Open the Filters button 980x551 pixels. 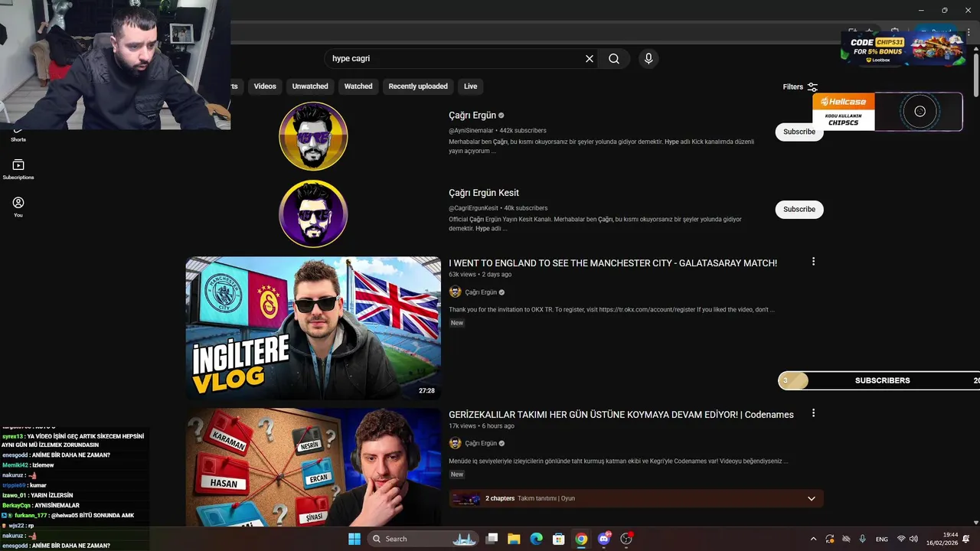point(800,87)
